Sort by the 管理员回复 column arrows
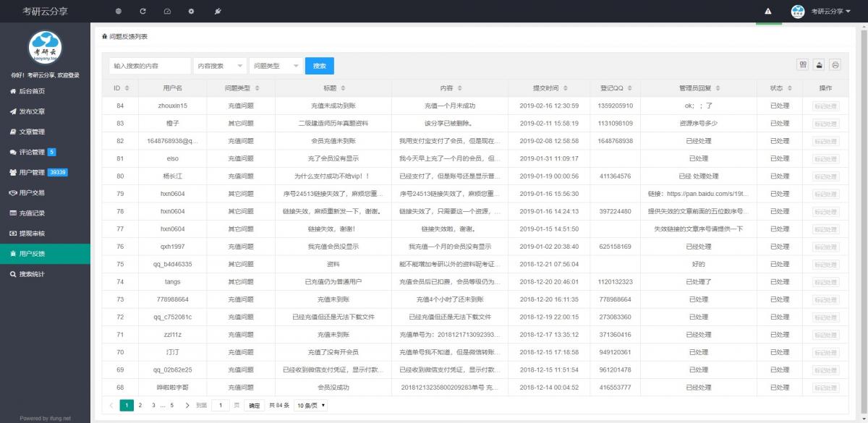This screenshot has height=423, width=868. (717, 88)
